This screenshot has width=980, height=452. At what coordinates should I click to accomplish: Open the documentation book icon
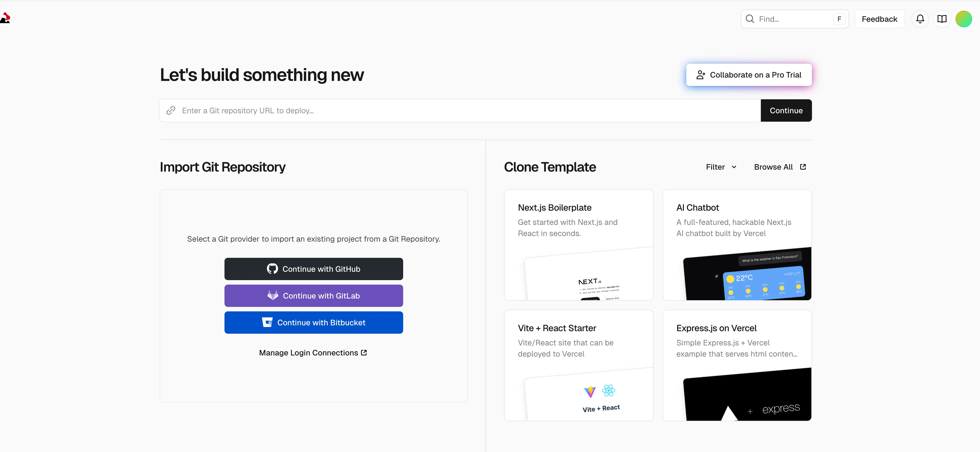[x=941, y=19]
